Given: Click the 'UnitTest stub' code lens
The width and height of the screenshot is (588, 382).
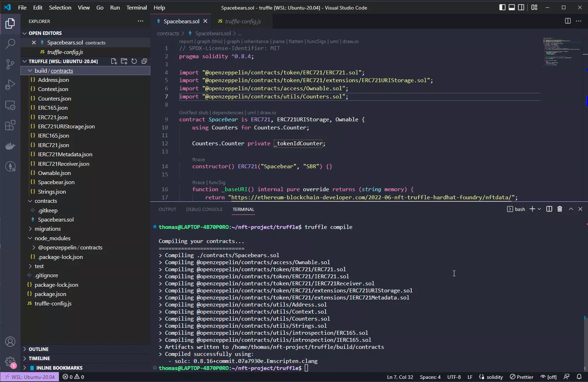Looking at the screenshot, I should point(194,113).
